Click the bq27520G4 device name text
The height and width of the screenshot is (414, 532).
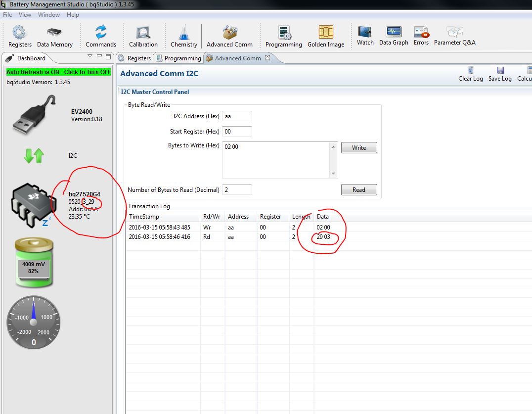point(85,194)
